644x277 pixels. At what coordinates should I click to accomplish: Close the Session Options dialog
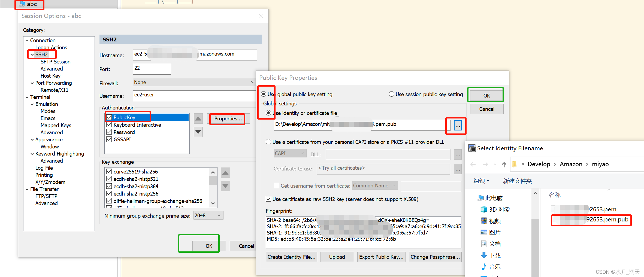pyautogui.click(x=261, y=16)
